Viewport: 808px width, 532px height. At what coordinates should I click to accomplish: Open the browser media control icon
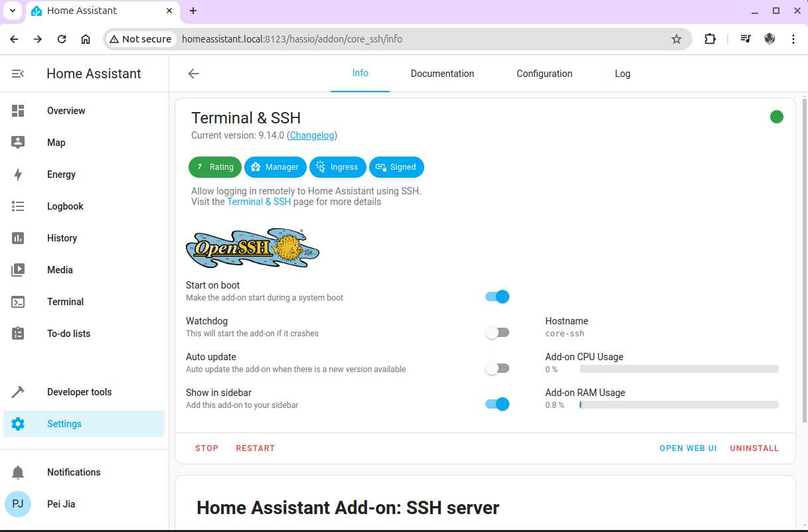click(746, 39)
